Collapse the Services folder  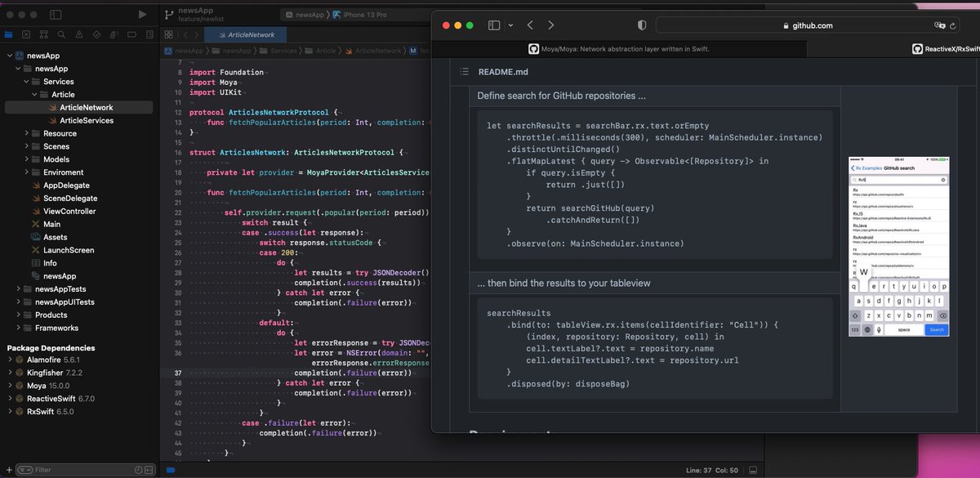click(26, 82)
